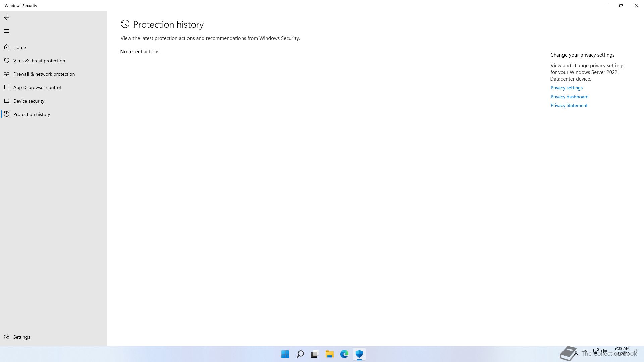Click the Device security laptop icon
644x362 pixels.
pyautogui.click(x=7, y=101)
